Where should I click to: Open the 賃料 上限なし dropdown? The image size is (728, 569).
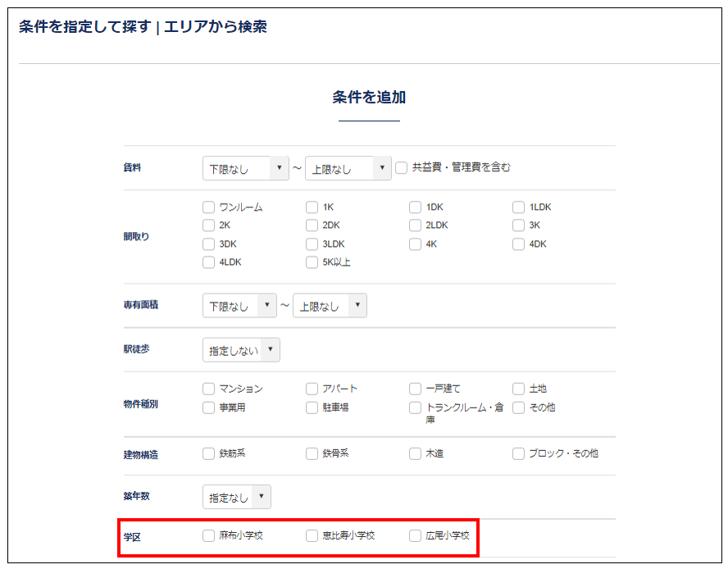pos(348,168)
